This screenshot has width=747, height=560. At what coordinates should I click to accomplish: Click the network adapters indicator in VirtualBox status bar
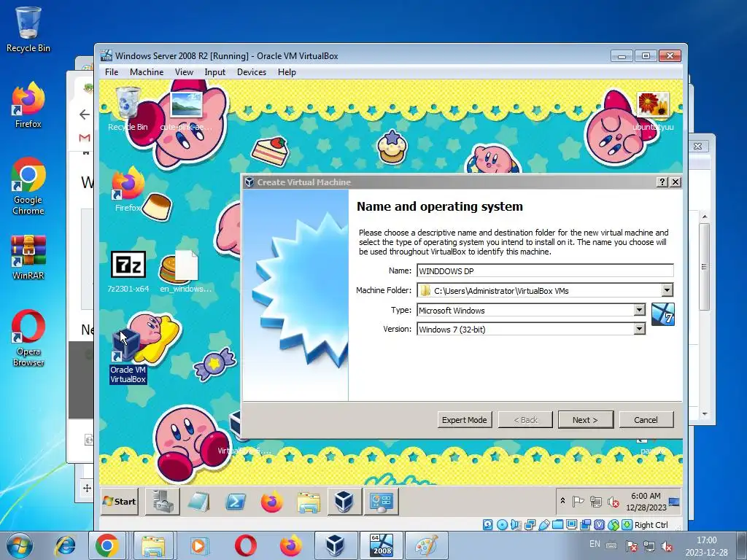click(530, 525)
